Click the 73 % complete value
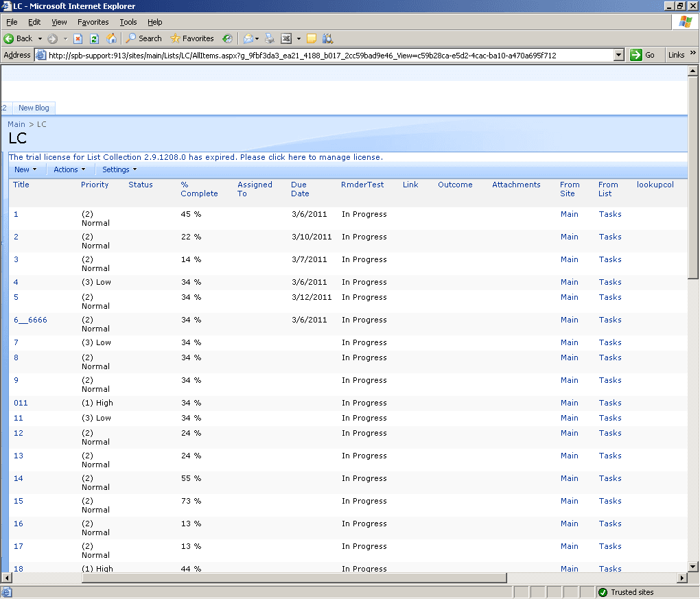 coord(191,501)
